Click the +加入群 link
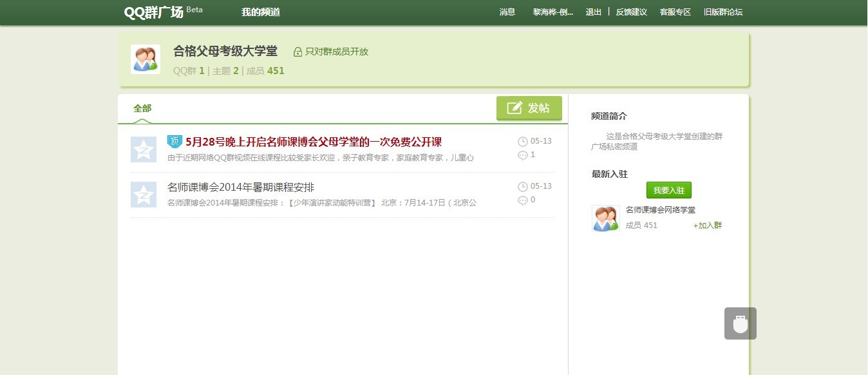The height and width of the screenshot is (375, 868). [707, 226]
